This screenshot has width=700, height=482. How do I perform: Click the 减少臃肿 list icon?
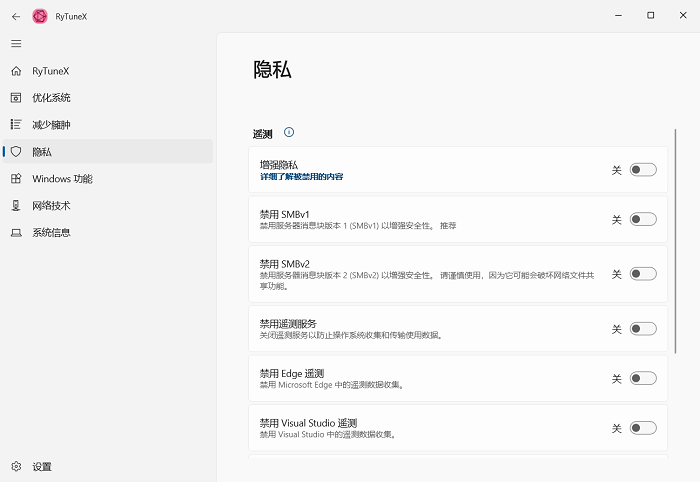click(15, 125)
